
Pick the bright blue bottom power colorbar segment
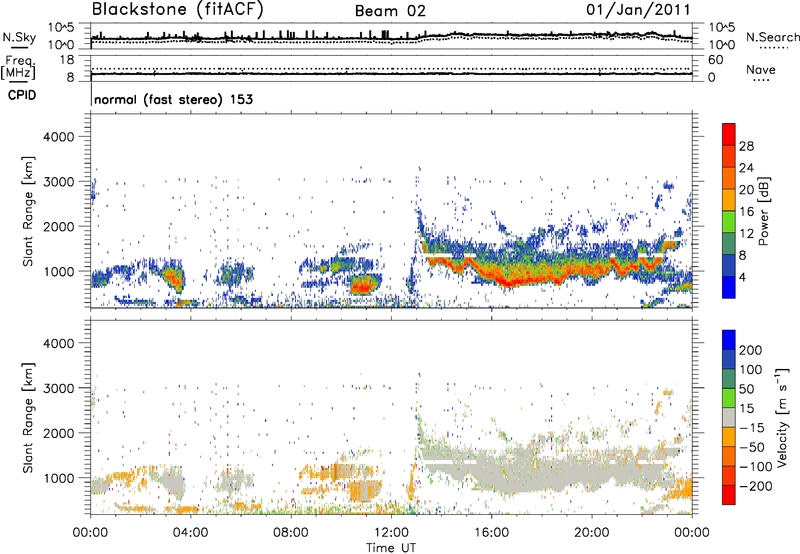729,287
